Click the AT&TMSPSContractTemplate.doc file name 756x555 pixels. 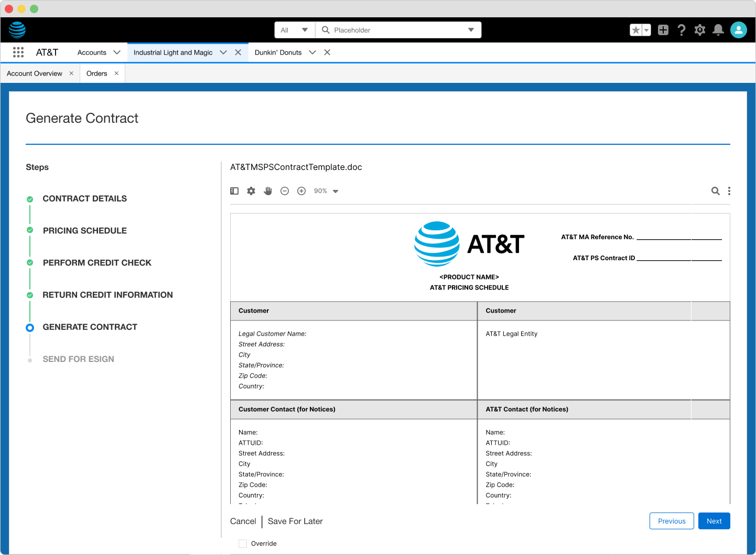click(x=296, y=167)
